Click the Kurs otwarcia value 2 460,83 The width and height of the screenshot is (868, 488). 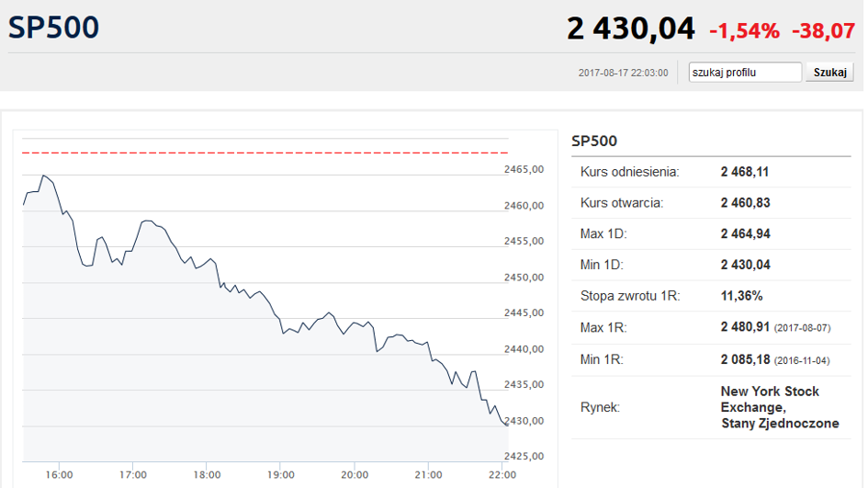[745, 203]
